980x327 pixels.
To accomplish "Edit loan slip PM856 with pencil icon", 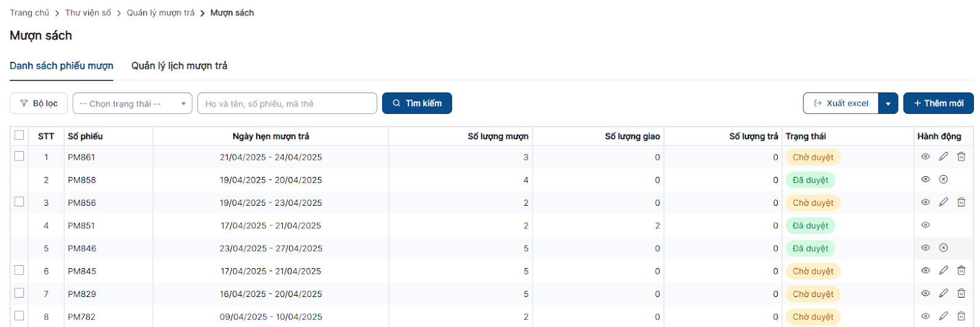I will (x=943, y=202).
